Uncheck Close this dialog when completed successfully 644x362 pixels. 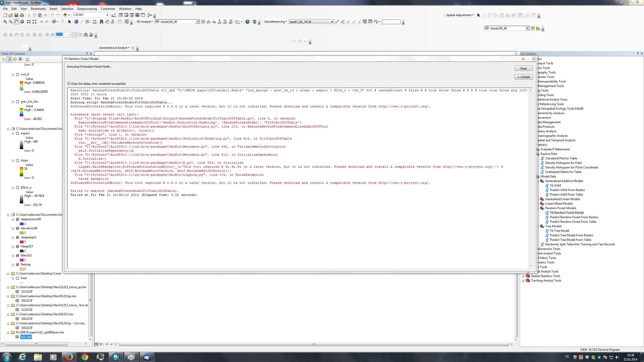pyautogui.click(x=69, y=84)
